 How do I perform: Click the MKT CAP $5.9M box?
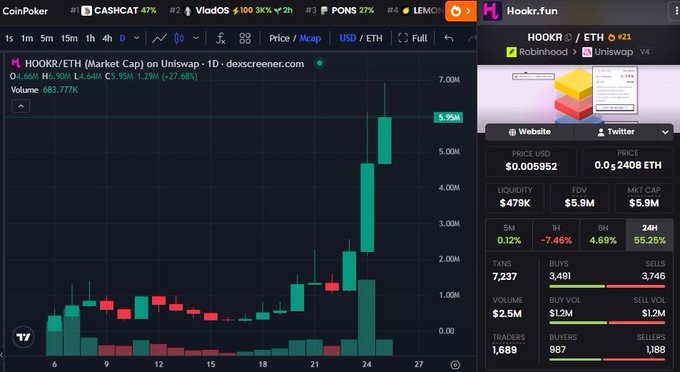(x=644, y=198)
